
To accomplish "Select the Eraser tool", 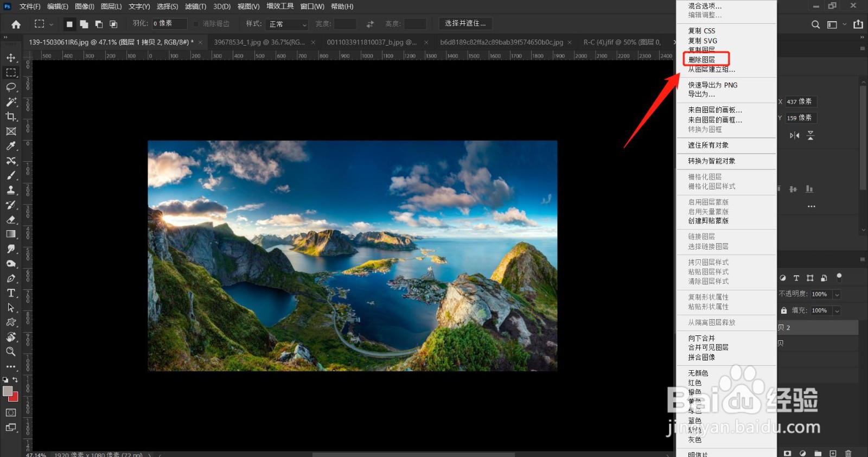I will [x=11, y=219].
